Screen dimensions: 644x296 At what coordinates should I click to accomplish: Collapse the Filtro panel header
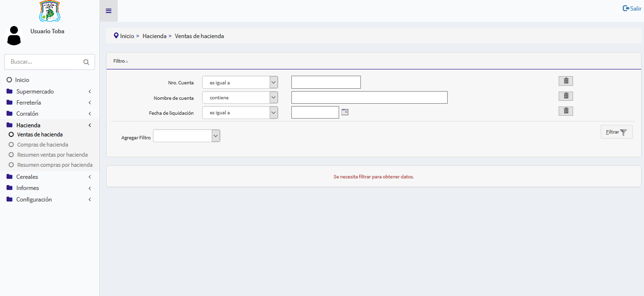121,61
